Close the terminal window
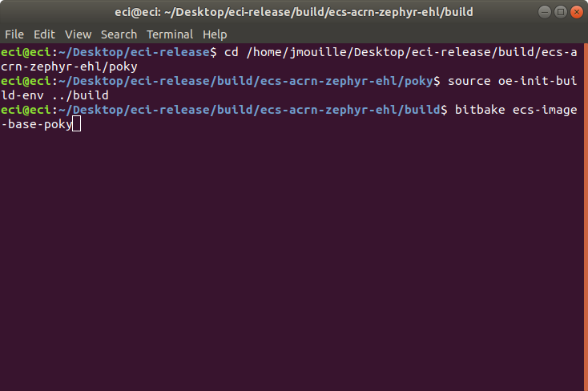Viewport: 588px width, 391px height. 577,12
